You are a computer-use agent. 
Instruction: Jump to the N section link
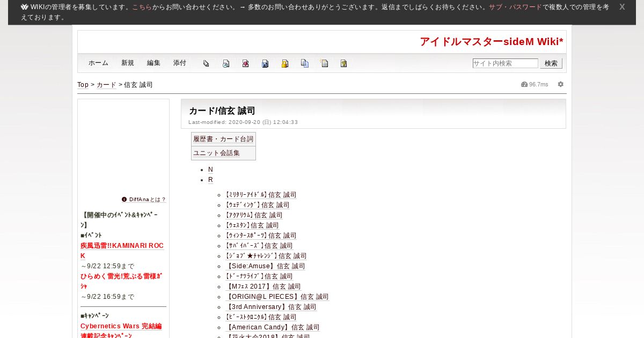210,170
